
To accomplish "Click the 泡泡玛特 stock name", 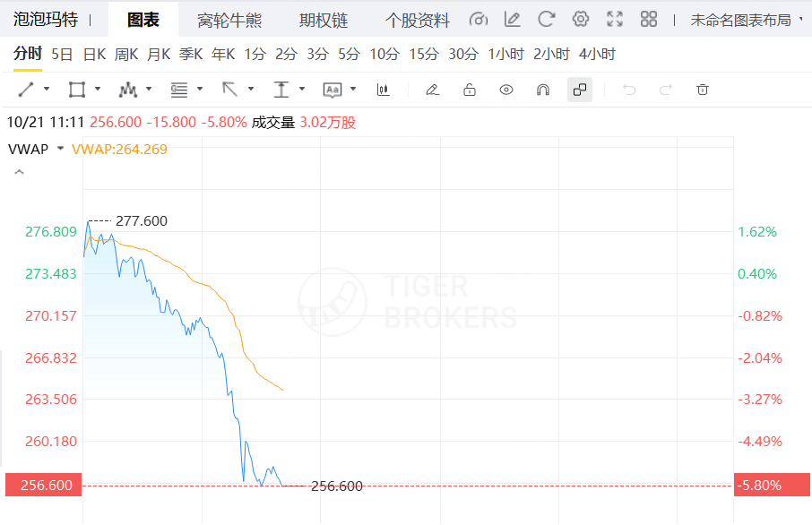I will (x=46, y=20).
